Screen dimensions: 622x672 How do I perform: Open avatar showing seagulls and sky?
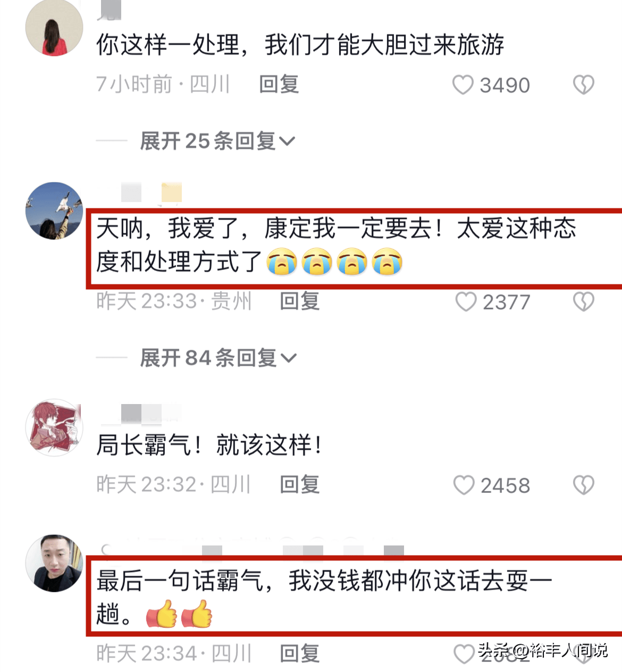click(54, 211)
